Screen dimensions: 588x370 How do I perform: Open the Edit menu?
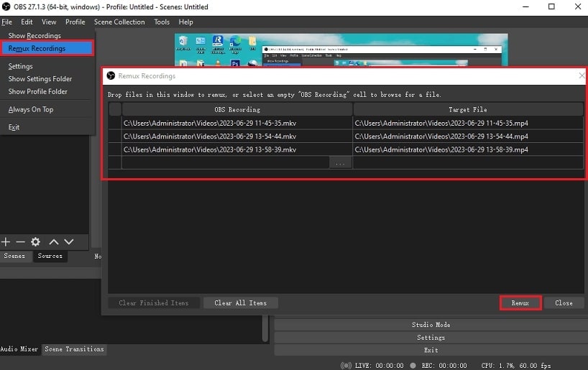[27, 22]
